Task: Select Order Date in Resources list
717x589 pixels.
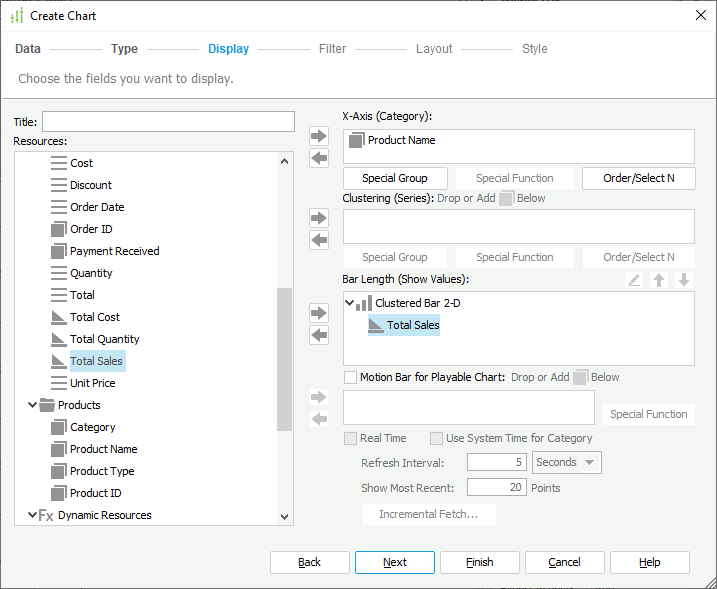Action: [x=97, y=207]
